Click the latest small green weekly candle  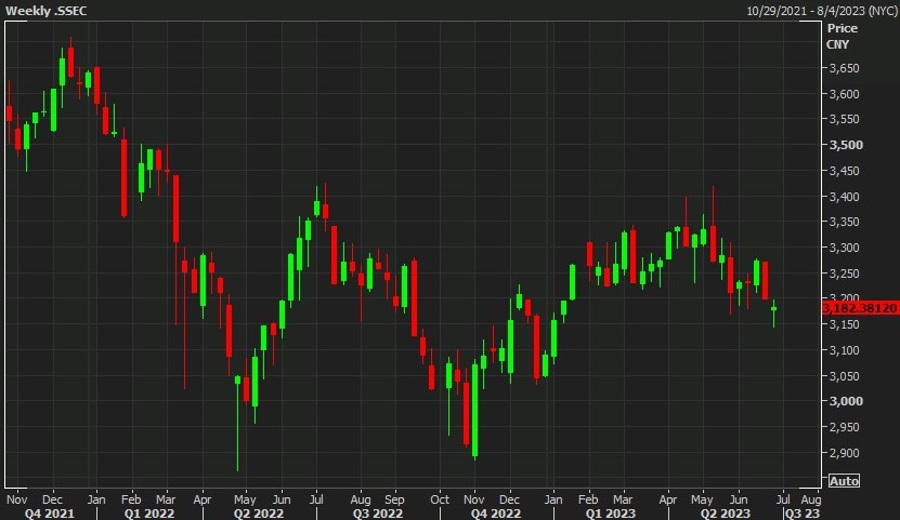[x=774, y=310]
